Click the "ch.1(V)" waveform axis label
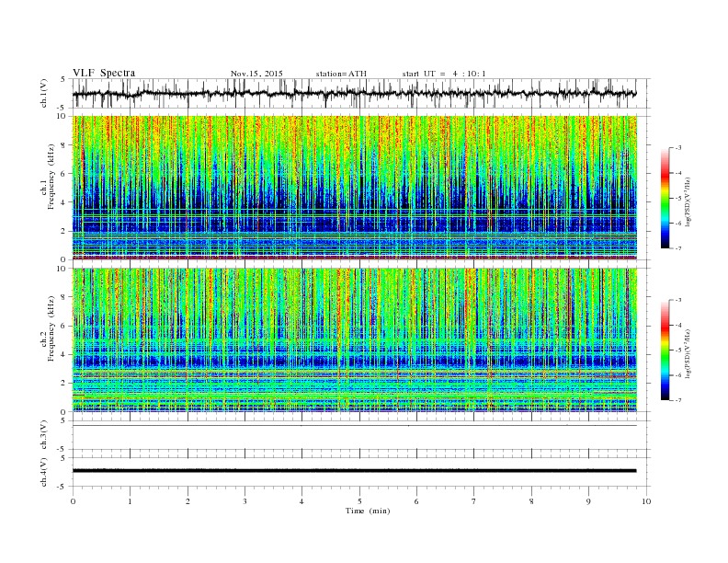 tap(43, 93)
